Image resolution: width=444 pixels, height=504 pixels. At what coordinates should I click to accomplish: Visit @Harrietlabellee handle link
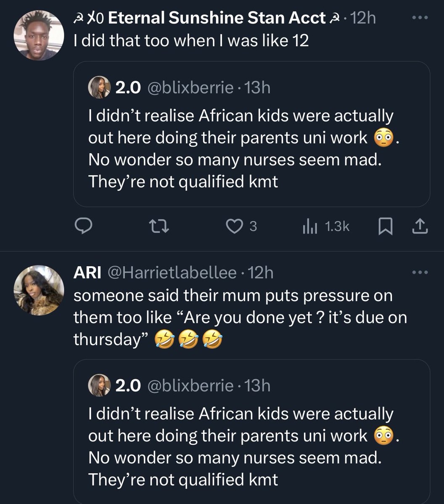pos(172,273)
